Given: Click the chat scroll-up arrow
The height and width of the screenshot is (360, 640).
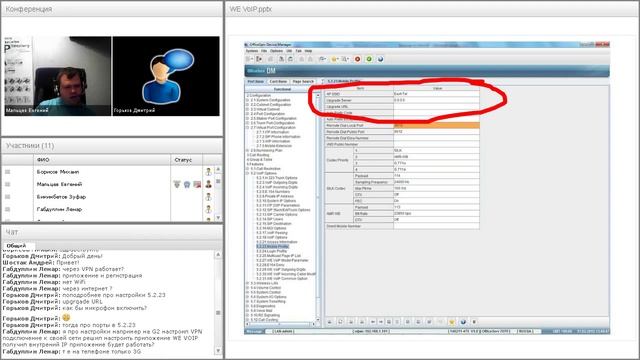Looking at the screenshot, I should (x=218, y=254).
